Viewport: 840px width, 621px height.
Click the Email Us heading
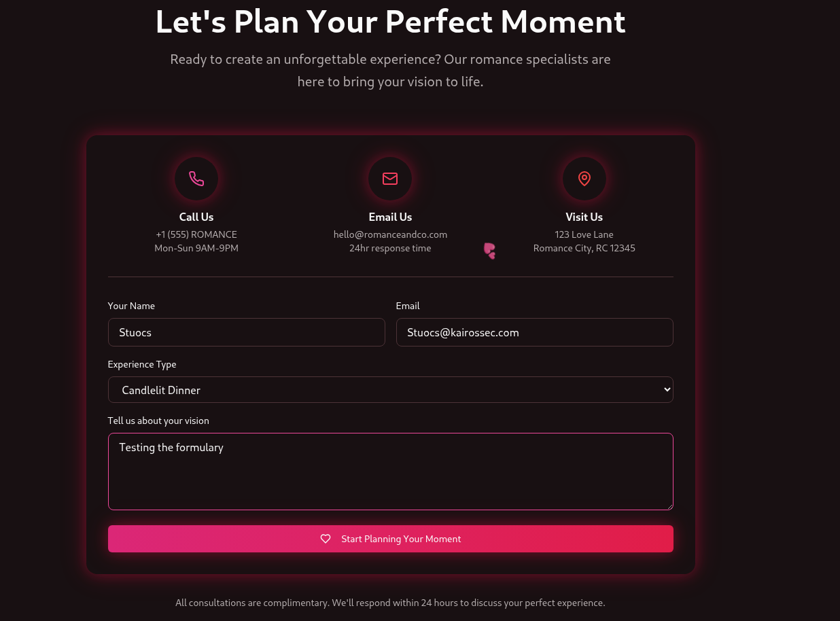point(390,217)
